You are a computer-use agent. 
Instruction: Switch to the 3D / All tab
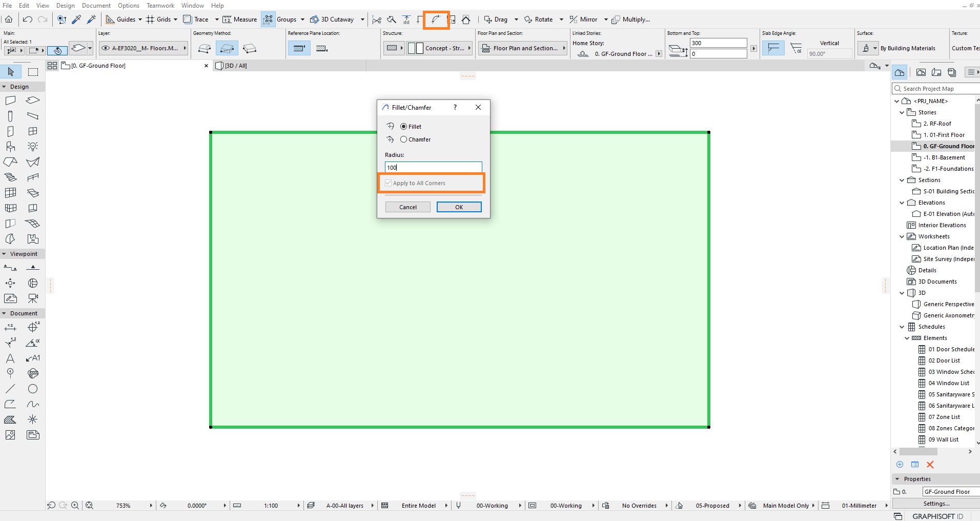pos(236,66)
